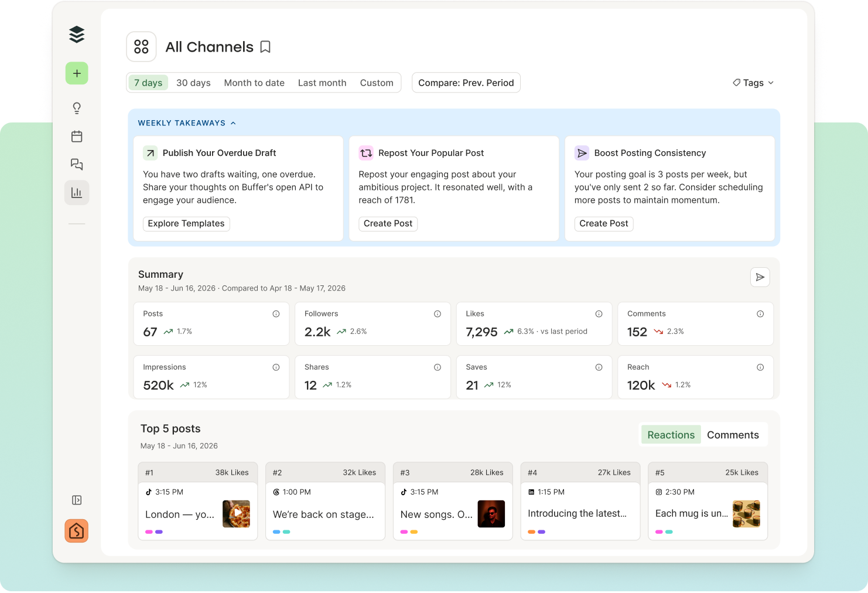Show info for the Impressions metric
This screenshot has height=593, width=868.
(x=276, y=367)
